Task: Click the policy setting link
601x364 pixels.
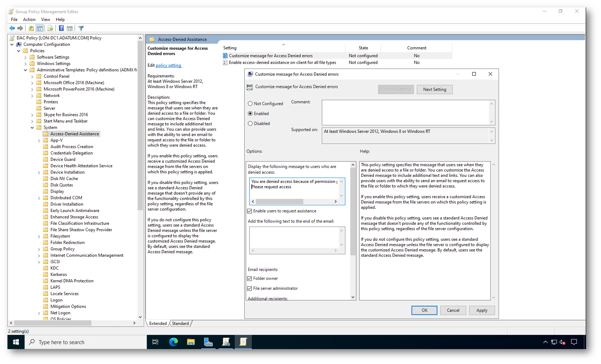Action: (168, 65)
